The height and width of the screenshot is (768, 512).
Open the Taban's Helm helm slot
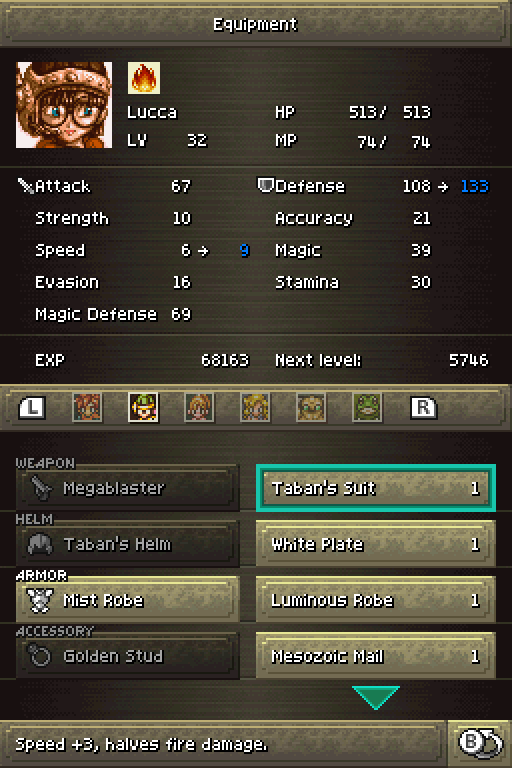[x=127, y=544]
